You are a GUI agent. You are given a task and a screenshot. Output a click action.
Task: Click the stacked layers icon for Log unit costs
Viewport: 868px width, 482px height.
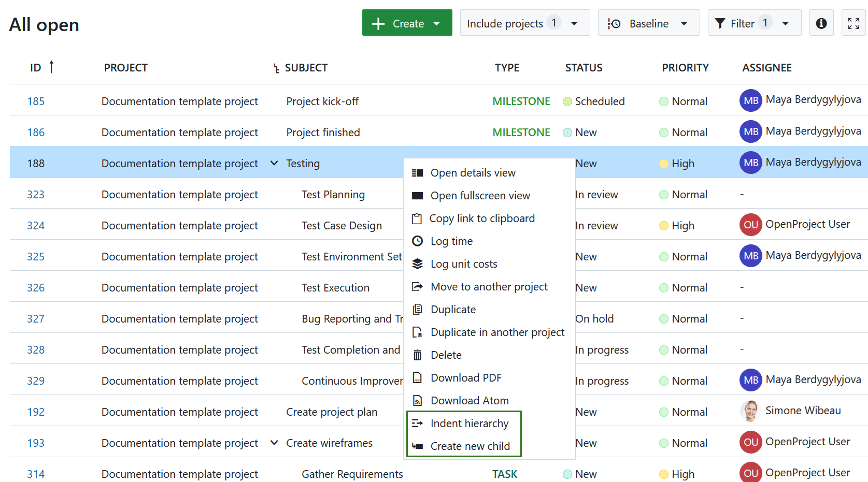[417, 264]
